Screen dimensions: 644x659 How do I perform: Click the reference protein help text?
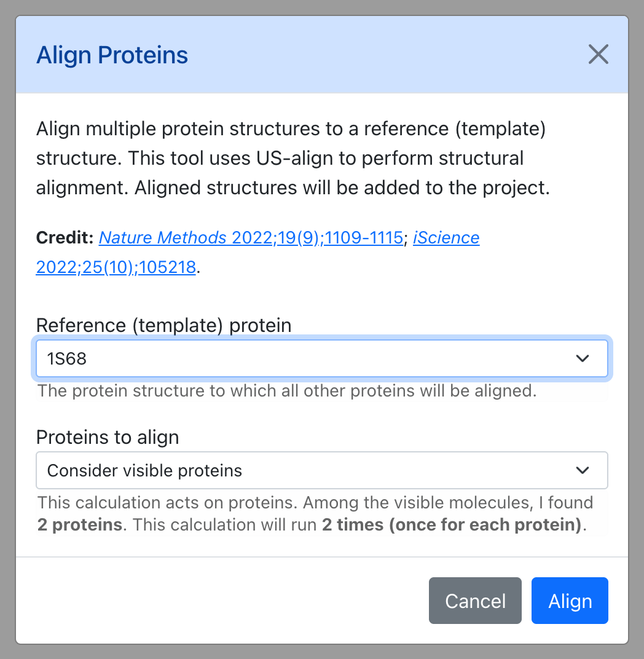click(287, 391)
